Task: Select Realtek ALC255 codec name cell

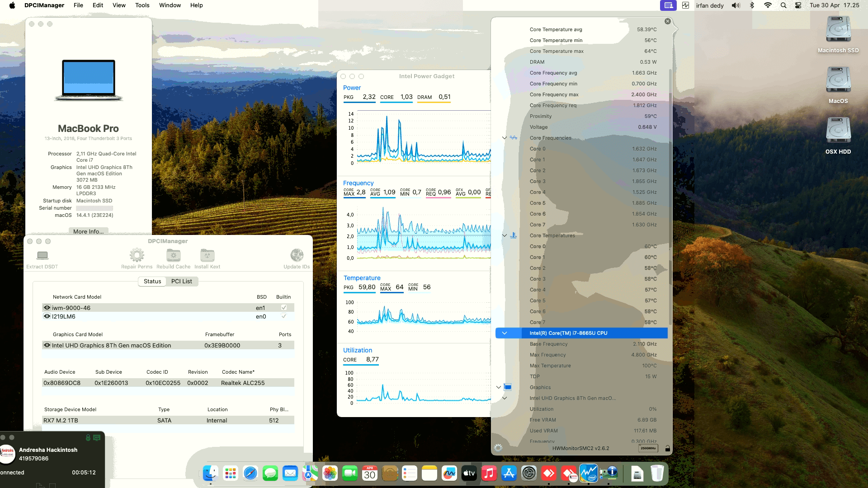Action: click(243, 383)
